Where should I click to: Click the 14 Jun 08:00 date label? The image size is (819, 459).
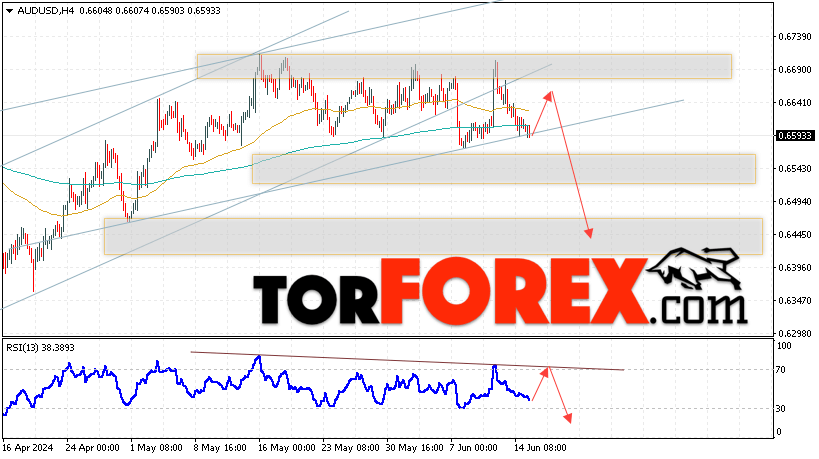(x=540, y=448)
